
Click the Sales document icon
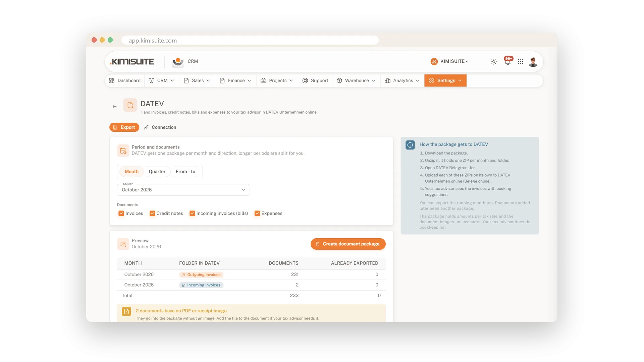(186, 81)
